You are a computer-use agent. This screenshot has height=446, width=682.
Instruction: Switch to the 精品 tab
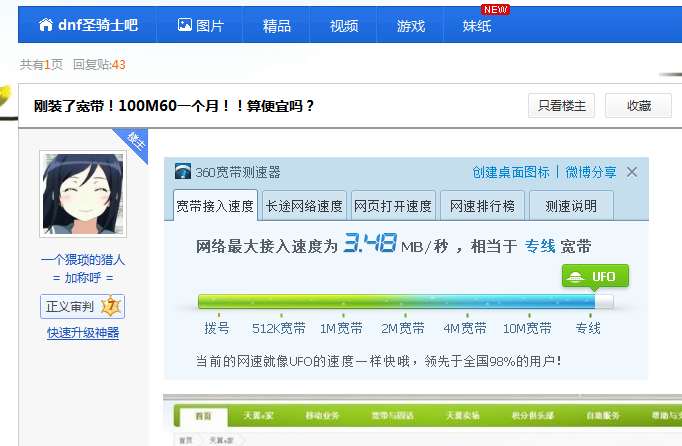click(276, 26)
